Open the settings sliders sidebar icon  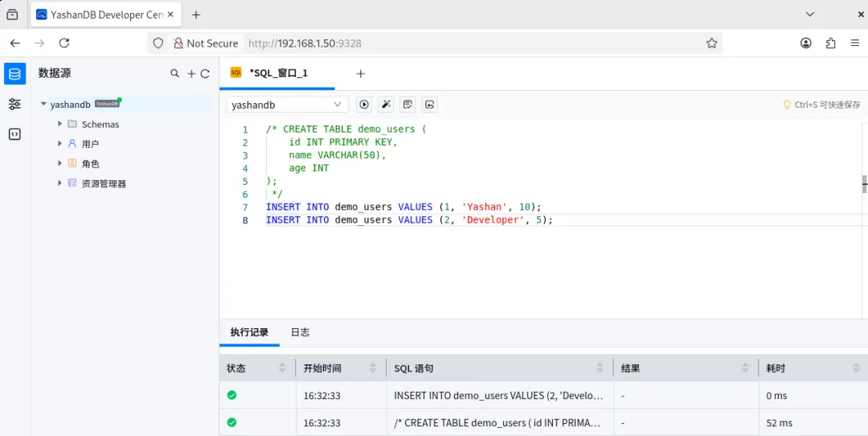pos(15,104)
